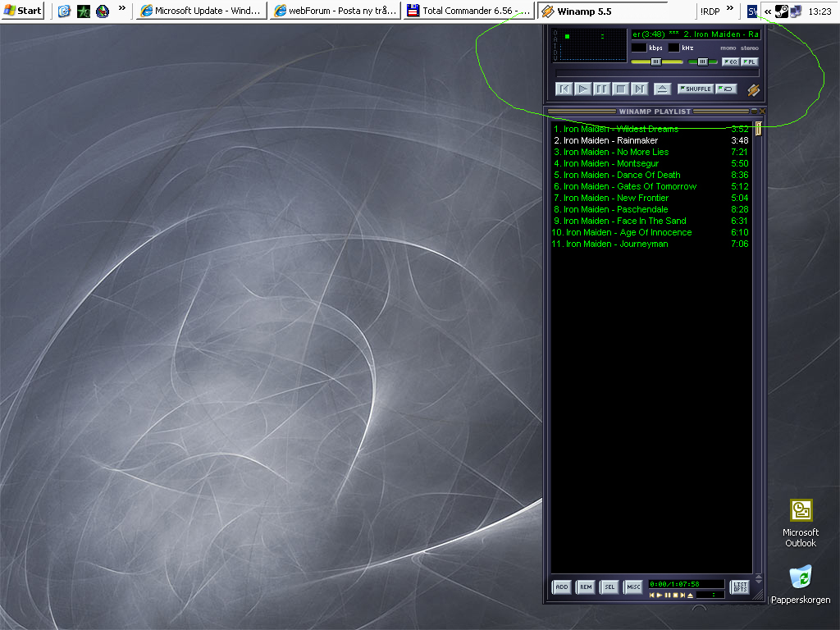The image size is (840, 630).
Task: Switch to Total Commander 6.56 taskbar button
Action: [x=469, y=11]
